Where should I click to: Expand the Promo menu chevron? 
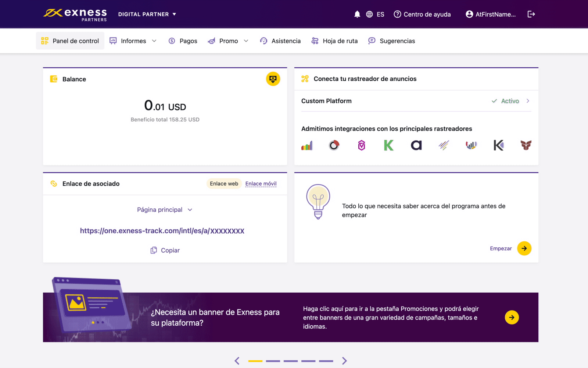(x=246, y=41)
